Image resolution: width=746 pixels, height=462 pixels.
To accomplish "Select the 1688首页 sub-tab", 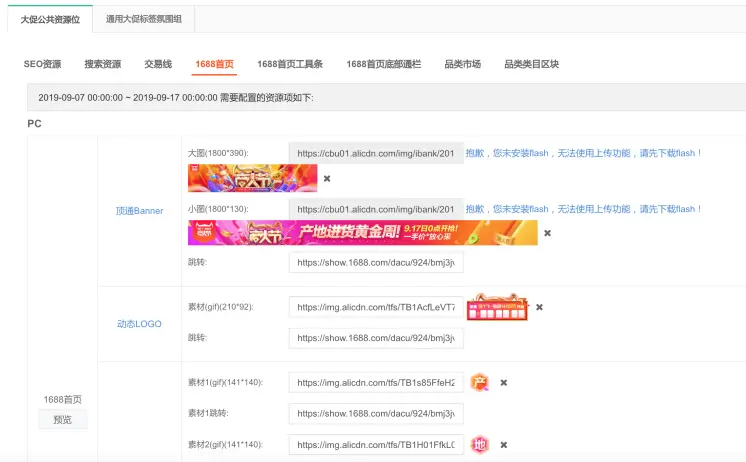I will click(x=215, y=64).
